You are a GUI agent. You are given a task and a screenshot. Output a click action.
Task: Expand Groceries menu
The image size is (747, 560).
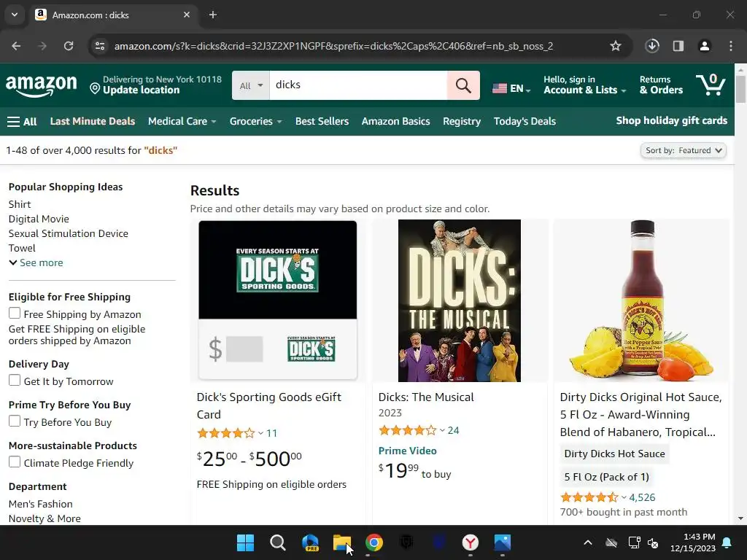256,122
